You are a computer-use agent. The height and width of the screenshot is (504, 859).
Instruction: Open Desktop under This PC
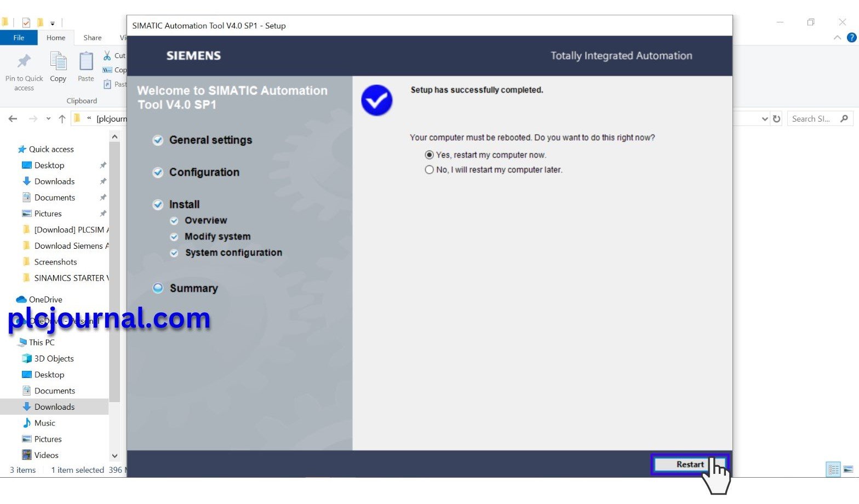(43, 375)
